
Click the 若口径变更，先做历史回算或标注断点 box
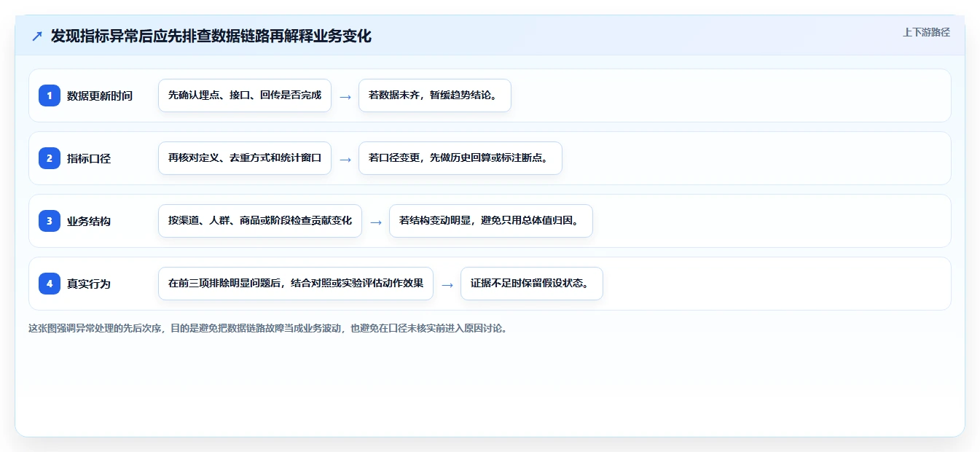[x=460, y=158]
